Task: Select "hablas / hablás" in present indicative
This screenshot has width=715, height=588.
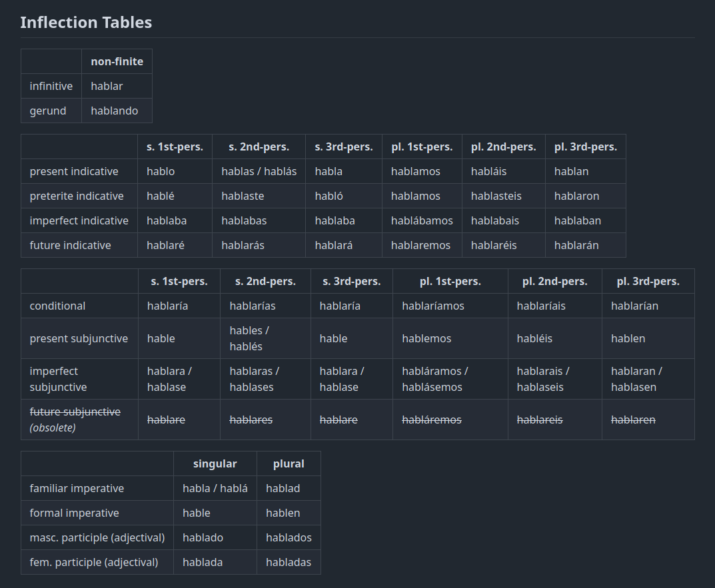Action: tap(259, 171)
